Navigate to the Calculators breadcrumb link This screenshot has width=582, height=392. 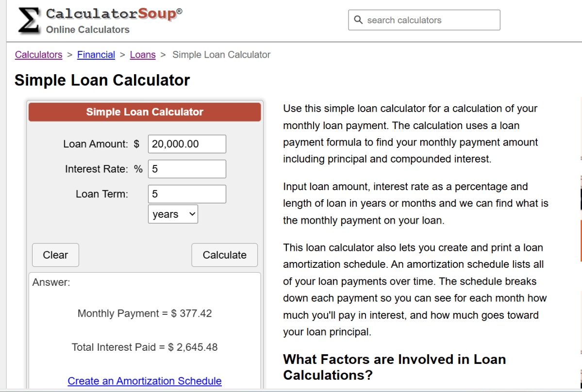[x=38, y=54]
